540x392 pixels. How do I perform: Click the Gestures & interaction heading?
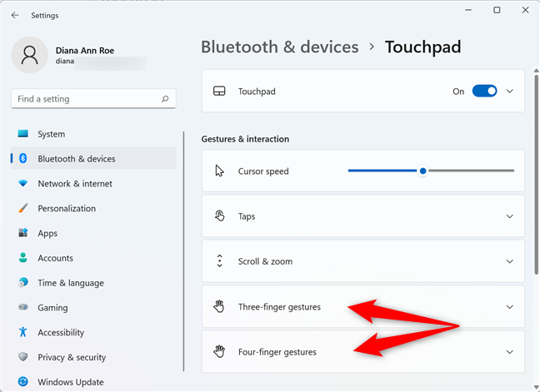coord(245,139)
